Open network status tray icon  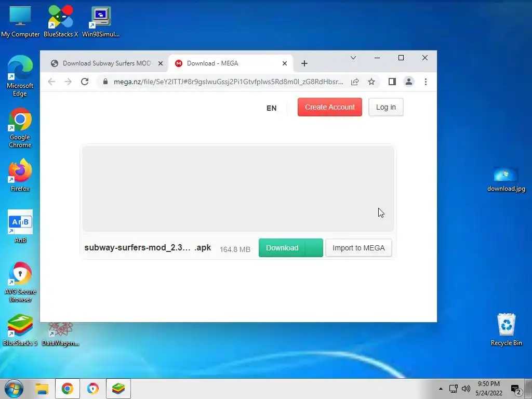[453, 389]
